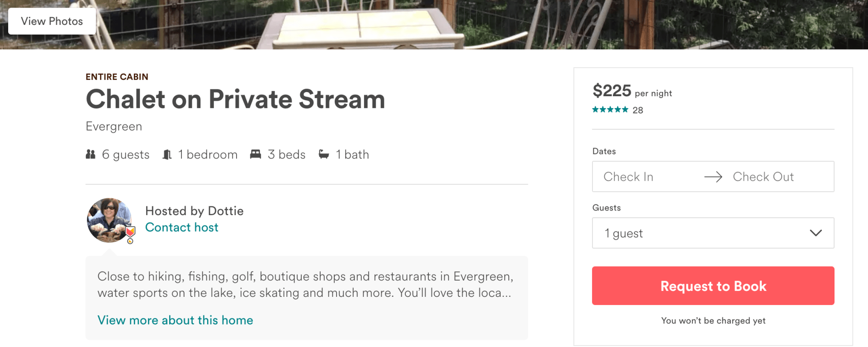Screen dimensions: 868x347
Task: Expand the guest count chevron arrow
Action: point(816,233)
